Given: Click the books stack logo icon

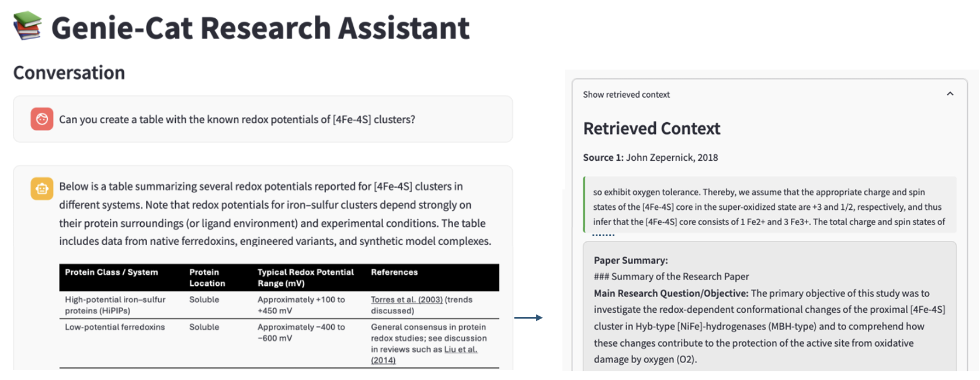Looking at the screenshot, I should click(x=27, y=26).
